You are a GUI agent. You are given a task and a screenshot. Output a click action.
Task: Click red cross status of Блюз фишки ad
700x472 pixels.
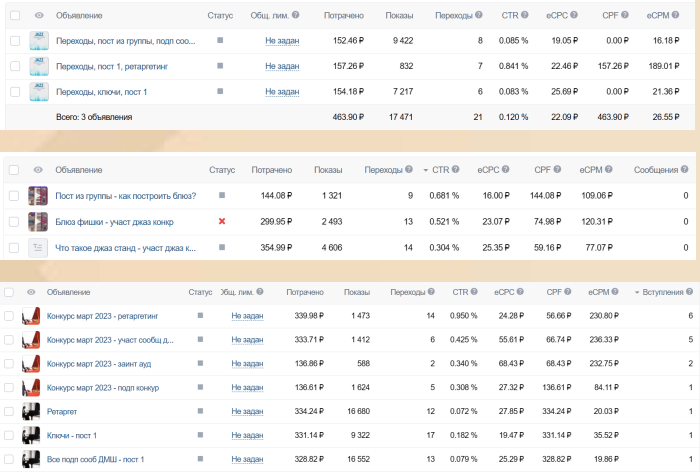pos(222,221)
